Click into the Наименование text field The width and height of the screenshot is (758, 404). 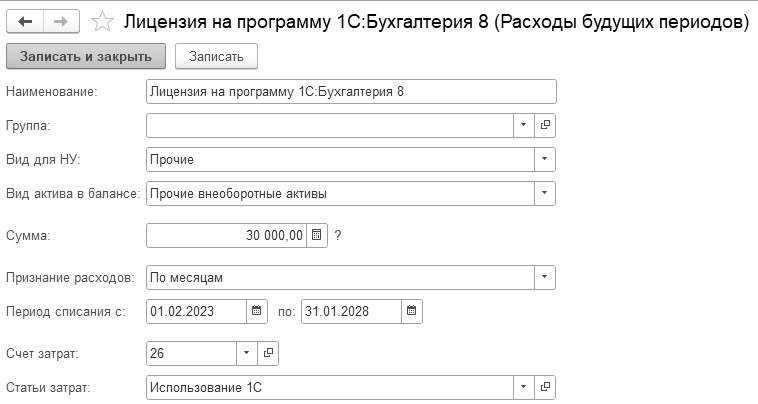point(350,91)
